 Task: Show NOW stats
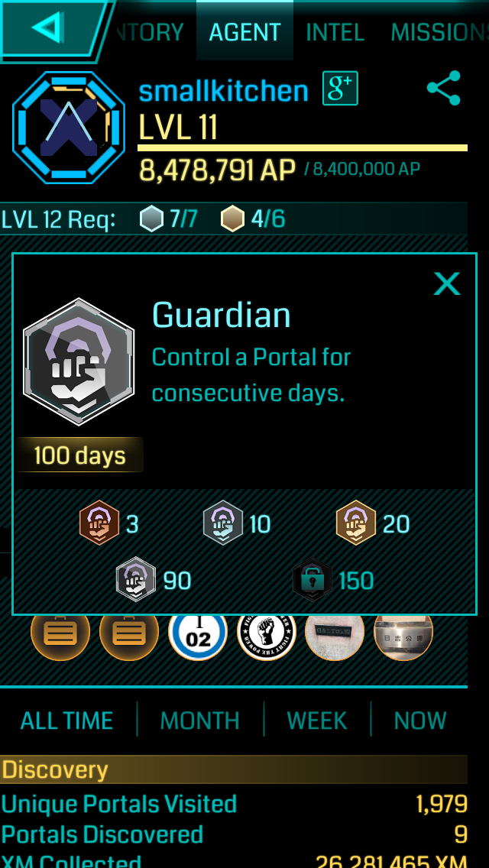click(x=420, y=721)
